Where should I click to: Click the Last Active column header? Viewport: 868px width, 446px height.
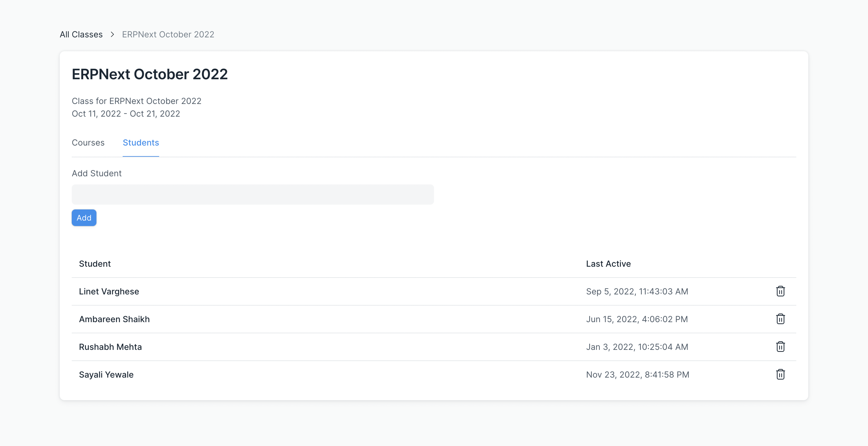tap(608, 264)
